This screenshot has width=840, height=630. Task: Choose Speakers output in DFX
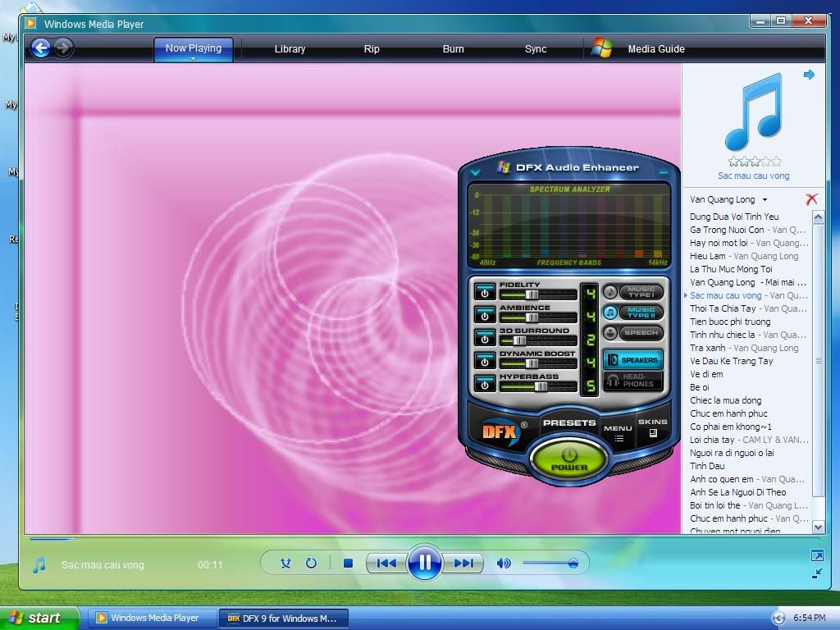pos(633,360)
